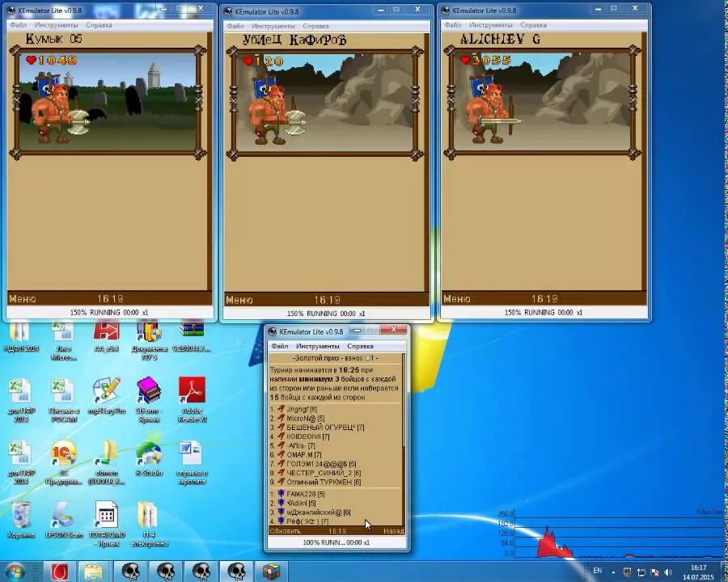This screenshot has width=728, height=582.
Task: Open the справка о зарплате Word document
Action: pyautogui.click(x=192, y=462)
